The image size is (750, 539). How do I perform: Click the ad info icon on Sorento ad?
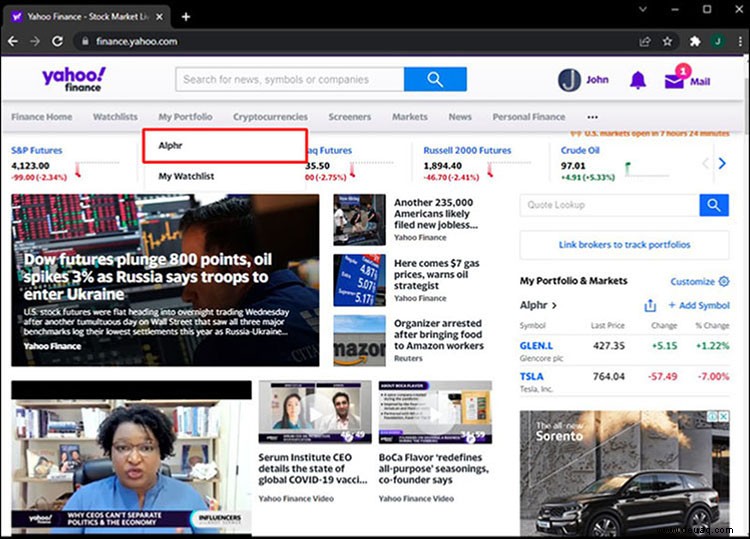(x=713, y=417)
